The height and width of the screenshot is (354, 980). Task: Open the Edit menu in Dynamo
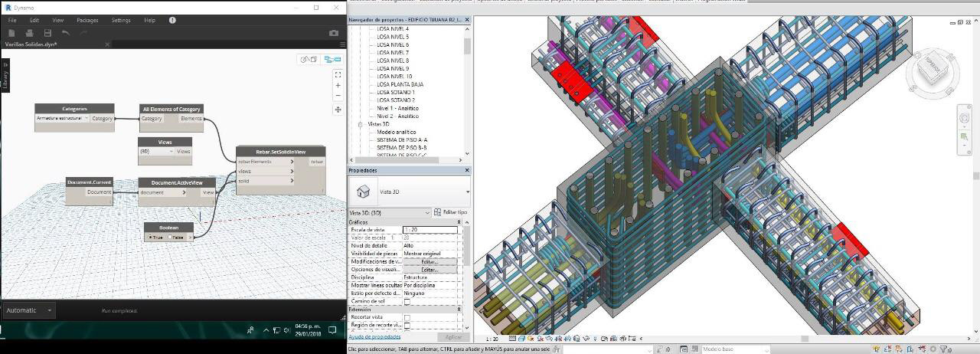[x=34, y=20]
